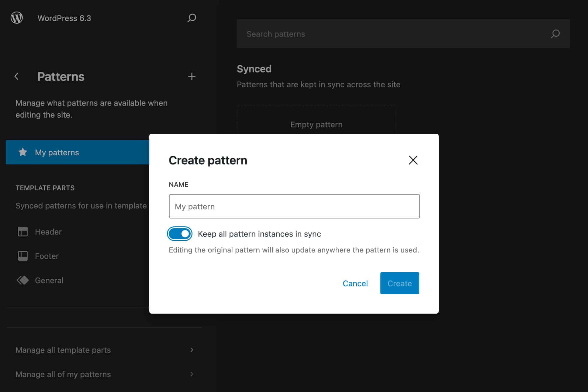This screenshot has width=588, height=392.
Task: Click the back chevron beside Patterns heading
Action: click(16, 77)
